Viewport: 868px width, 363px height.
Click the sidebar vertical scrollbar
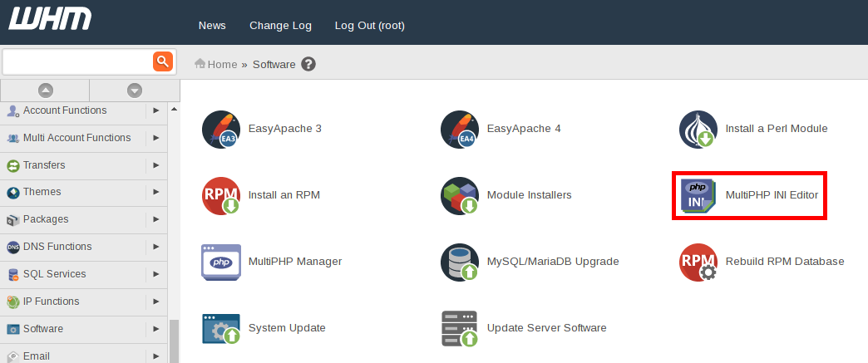(174, 341)
